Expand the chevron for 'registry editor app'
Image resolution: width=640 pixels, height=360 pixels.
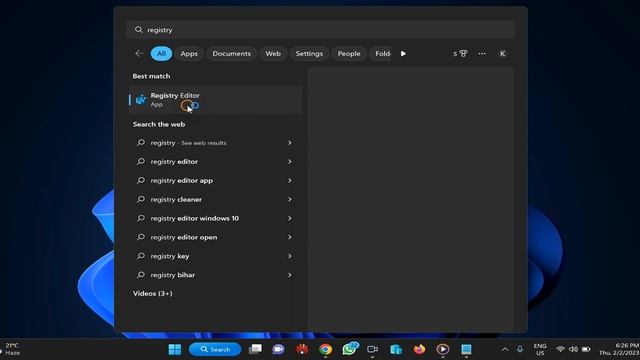[290, 180]
